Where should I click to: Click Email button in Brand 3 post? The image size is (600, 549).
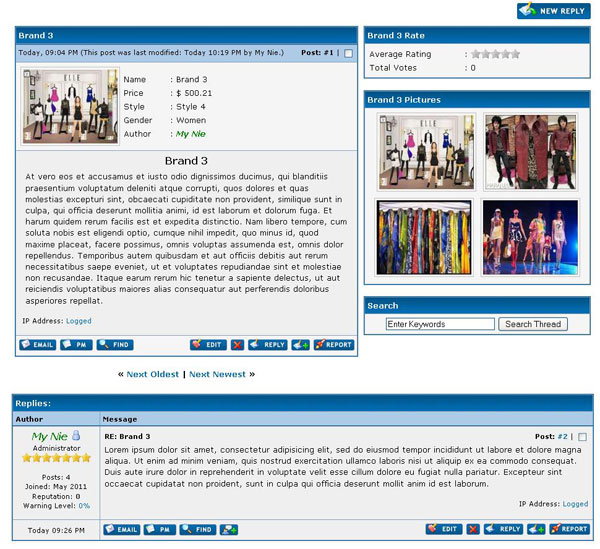(37, 345)
